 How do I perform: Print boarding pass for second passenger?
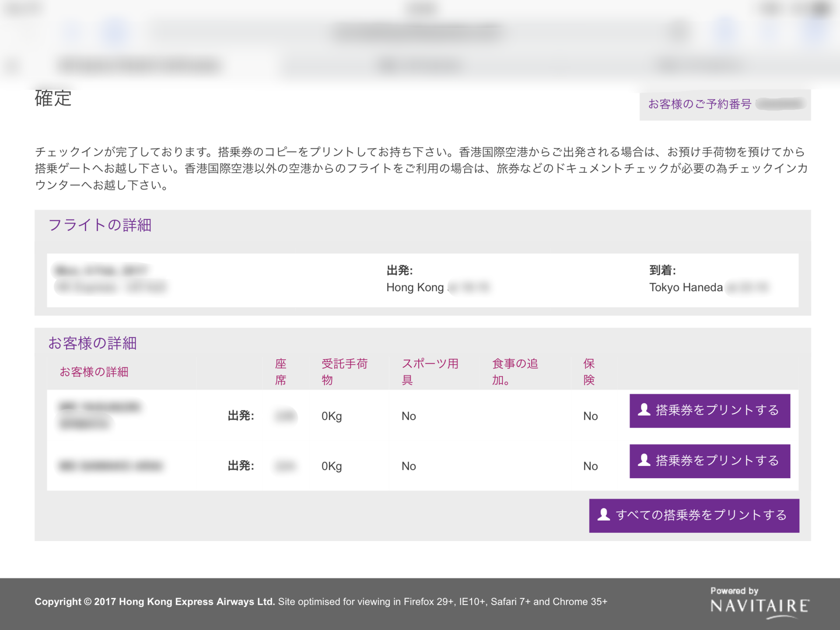[x=710, y=461]
